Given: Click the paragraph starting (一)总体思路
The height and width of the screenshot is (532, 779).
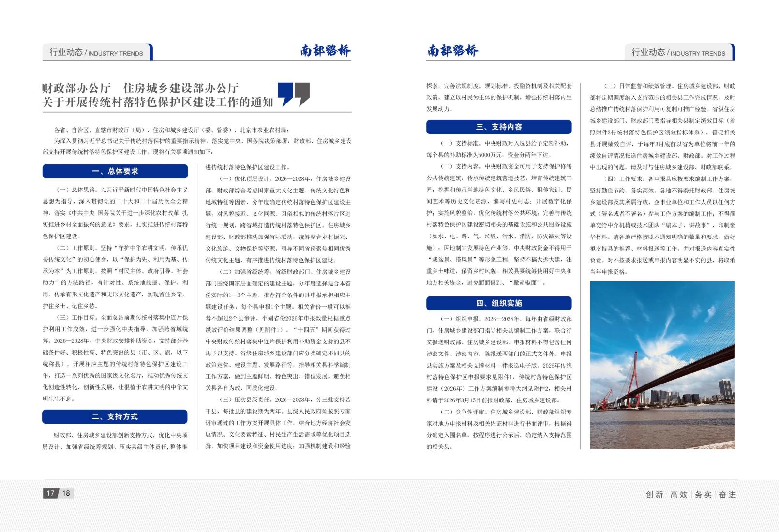Looking at the screenshot, I should (x=115, y=213).
